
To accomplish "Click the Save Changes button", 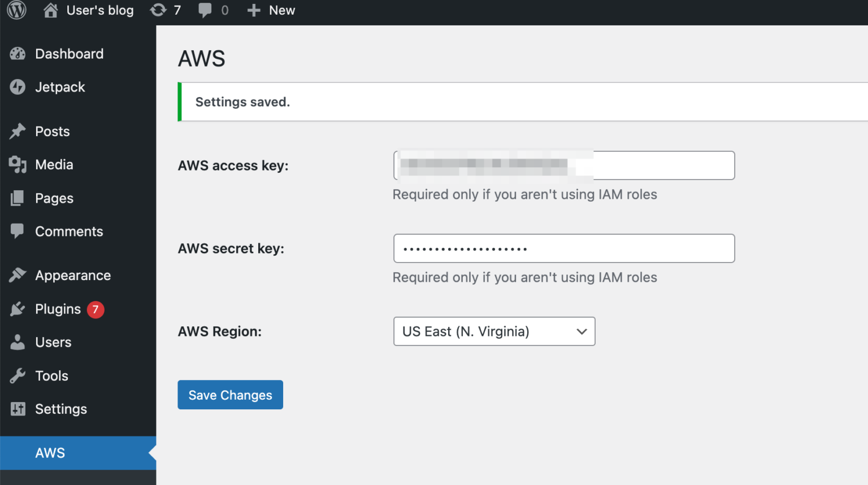I will click(230, 395).
